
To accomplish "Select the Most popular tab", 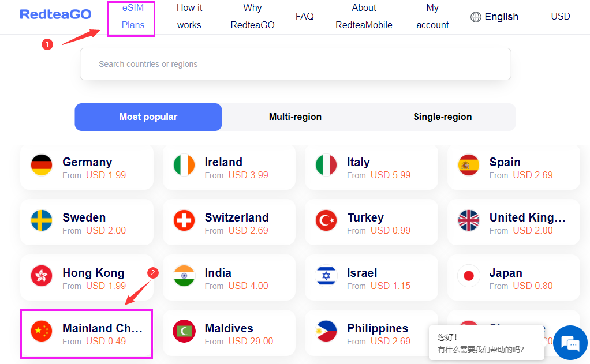I will pos(148,117).
